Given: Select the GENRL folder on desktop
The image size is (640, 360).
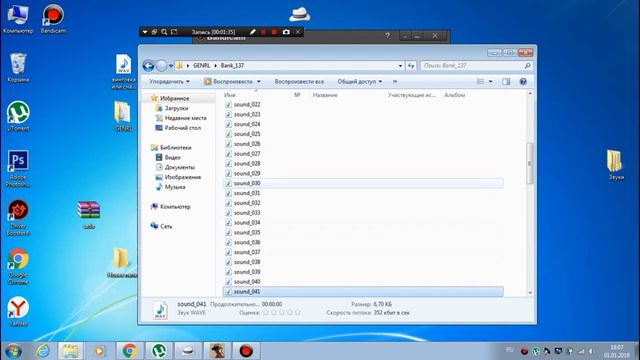Looking at the screenshot, I should [x=123, y=116].
